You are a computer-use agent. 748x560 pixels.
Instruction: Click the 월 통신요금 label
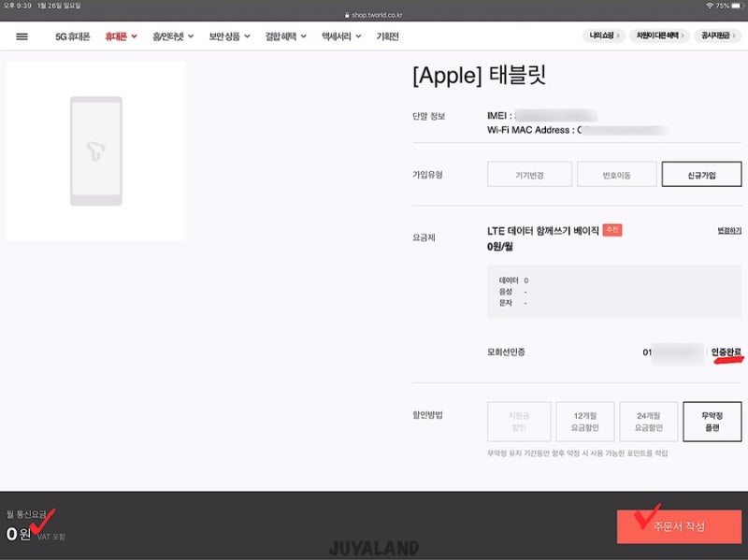(x=27, y=514)
